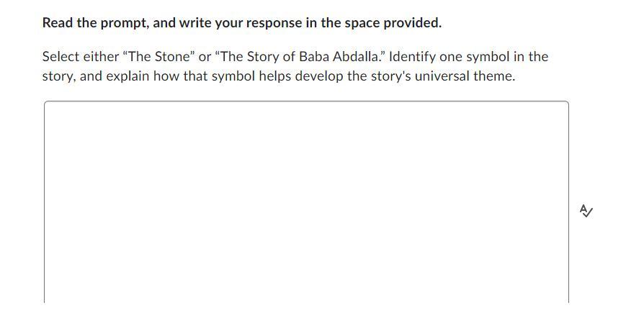Click the title "The Story of Baba Abdalla"
644x313 pixels.
tap(299, 56)
